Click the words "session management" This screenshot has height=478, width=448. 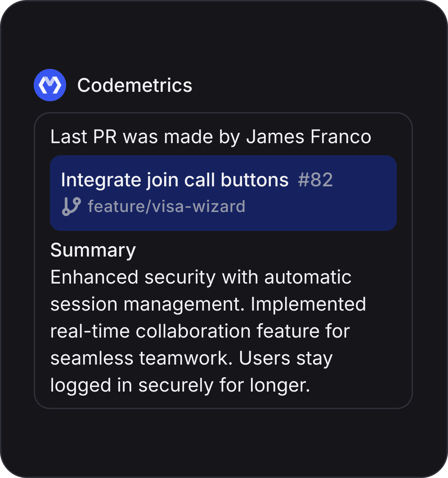pyautogui.click(x=148, y=304)
